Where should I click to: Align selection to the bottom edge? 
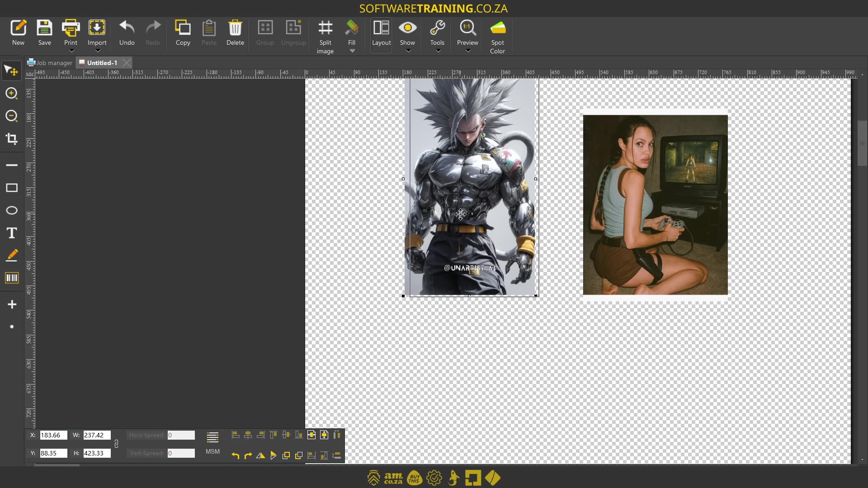tap(298, 435)
